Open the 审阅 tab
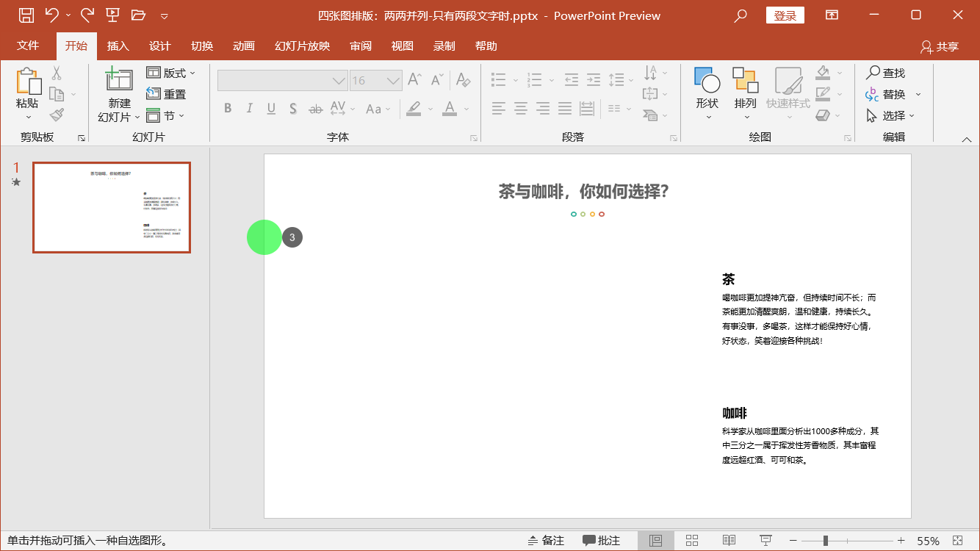This screenshot has width=980, height=551. pyautogui.click(x=361, y=46)
